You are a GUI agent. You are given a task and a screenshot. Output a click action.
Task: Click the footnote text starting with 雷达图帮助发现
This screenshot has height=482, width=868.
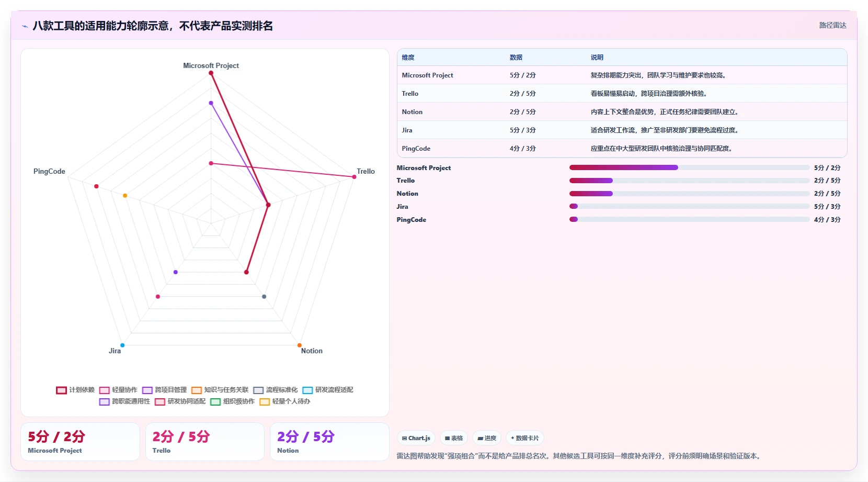(x=579, y=456)
